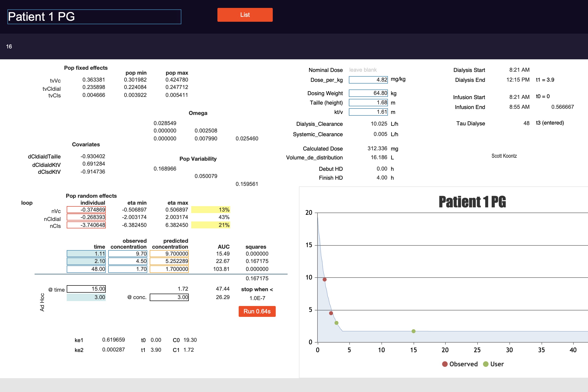Image resolution: width=588 pixels, height=392 pixels.
Task: Click the User legend green marker
Action: tap(486, 364)
